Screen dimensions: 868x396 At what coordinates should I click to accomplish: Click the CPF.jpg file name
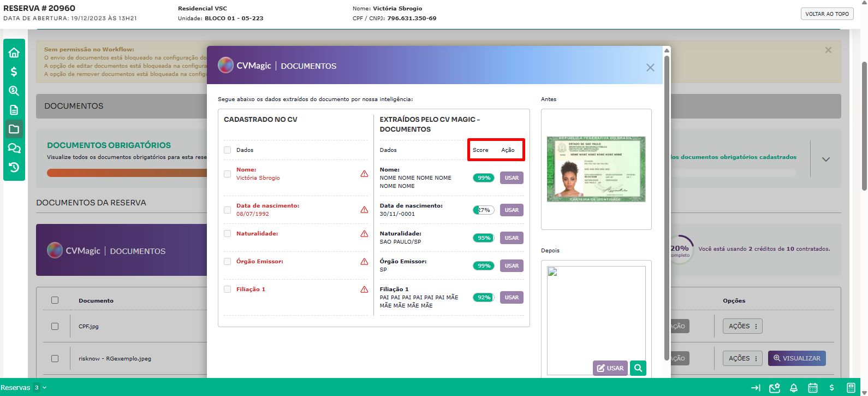[x=88, y=327]
